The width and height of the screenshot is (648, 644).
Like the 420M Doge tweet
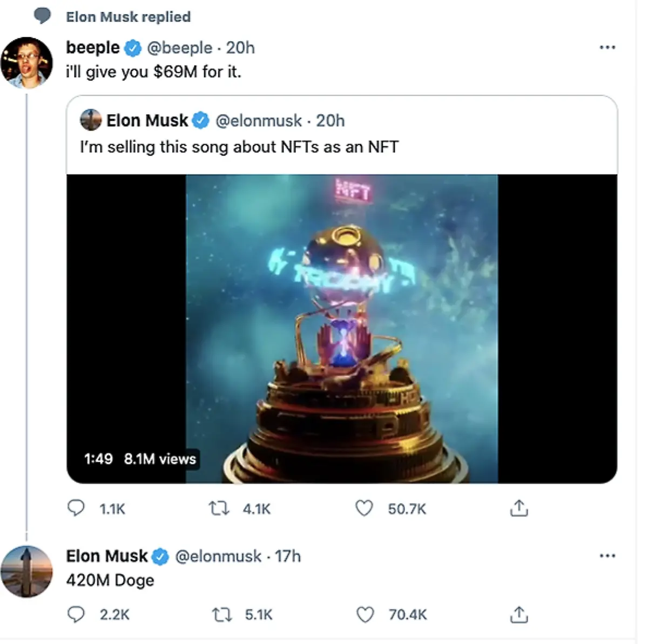366,614
